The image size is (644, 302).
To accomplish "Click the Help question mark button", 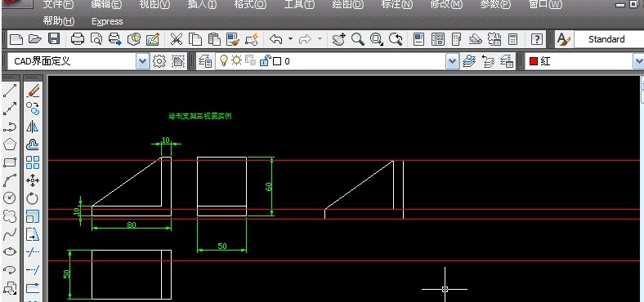I will [x=537, y=39].
